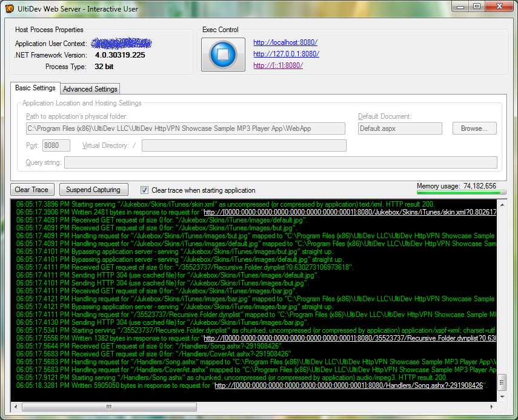Stop the web server with the blue button
The height and width of the screenshot is (420, 518).
click(x=223, y=54)
